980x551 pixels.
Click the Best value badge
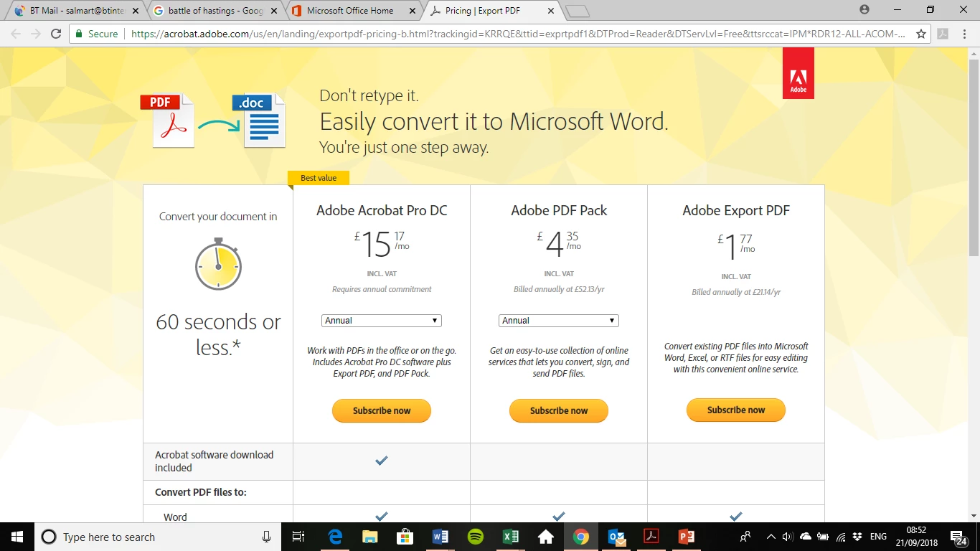click(x=319, y=178)
